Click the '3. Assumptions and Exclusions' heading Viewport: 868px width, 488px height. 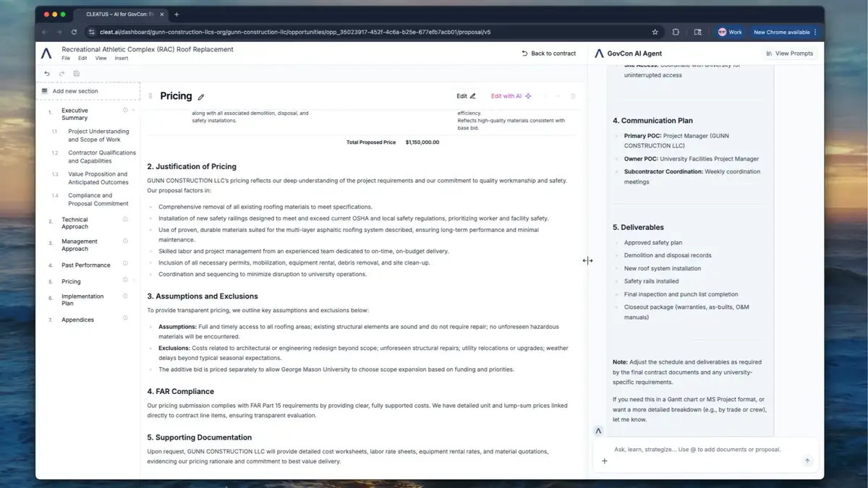[x=203, y=296]
